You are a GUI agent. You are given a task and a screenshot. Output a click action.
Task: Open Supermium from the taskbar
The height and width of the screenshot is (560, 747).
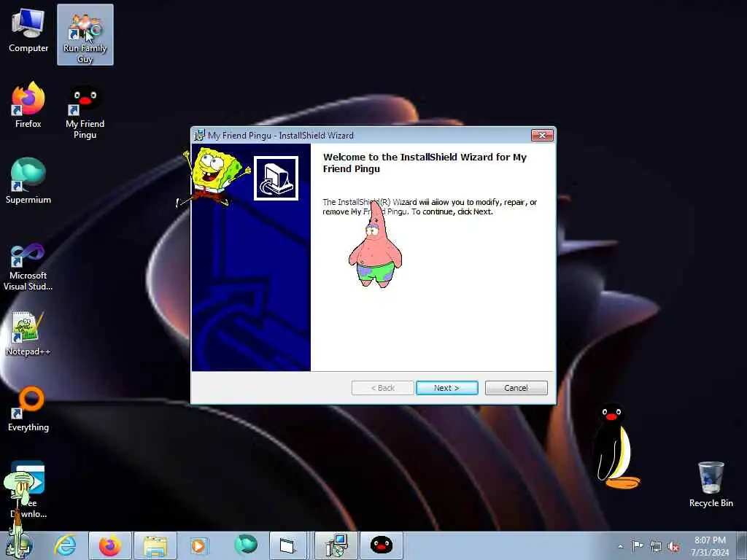(x=246, y=545)
